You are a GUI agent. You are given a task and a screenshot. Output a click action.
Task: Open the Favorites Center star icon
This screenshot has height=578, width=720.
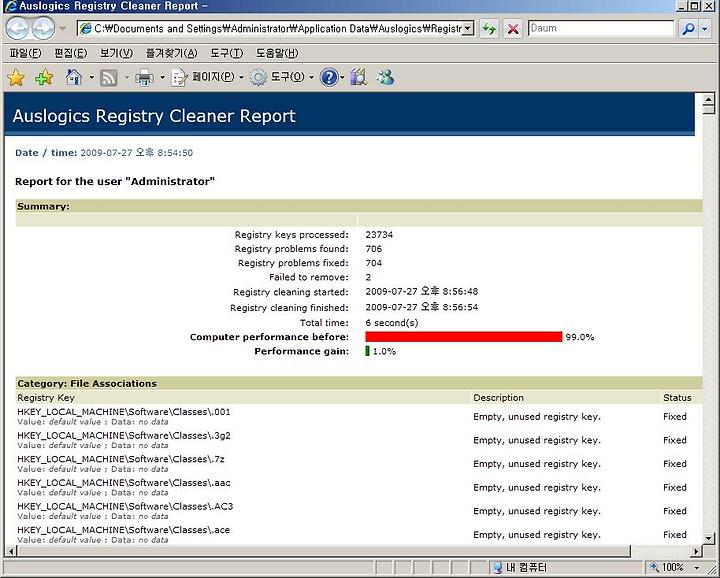pyautogui.click(x=16, y=78)
